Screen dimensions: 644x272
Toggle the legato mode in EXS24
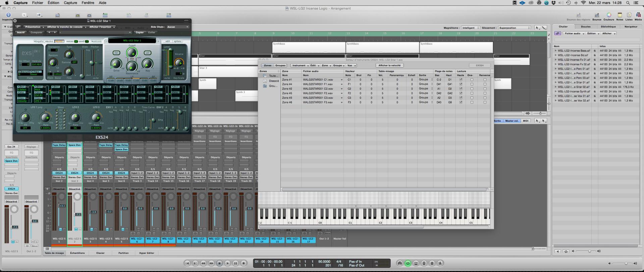click(39, 41)
